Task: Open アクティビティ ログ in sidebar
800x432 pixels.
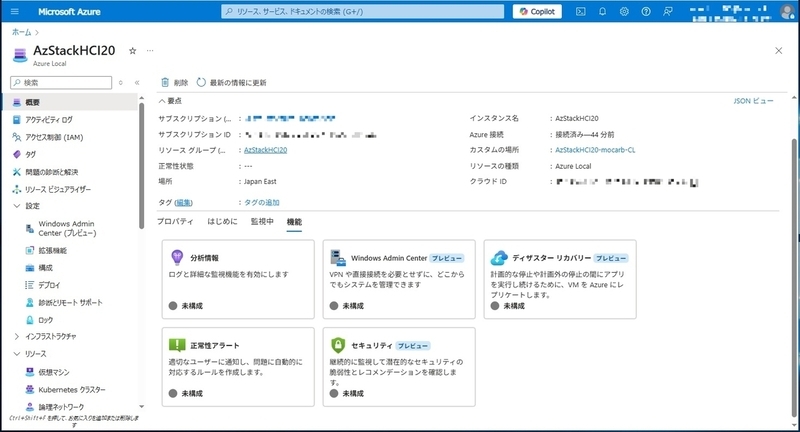Action: [x=49, y=119]
